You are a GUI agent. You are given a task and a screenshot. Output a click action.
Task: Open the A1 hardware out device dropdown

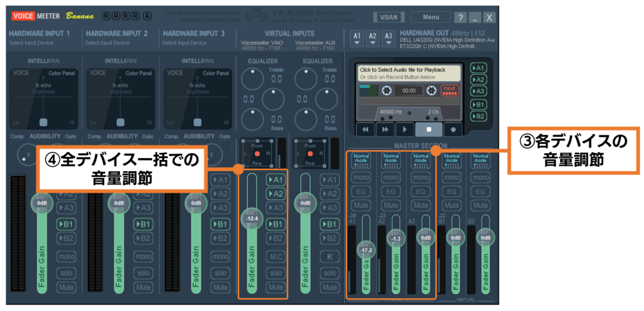357,39
